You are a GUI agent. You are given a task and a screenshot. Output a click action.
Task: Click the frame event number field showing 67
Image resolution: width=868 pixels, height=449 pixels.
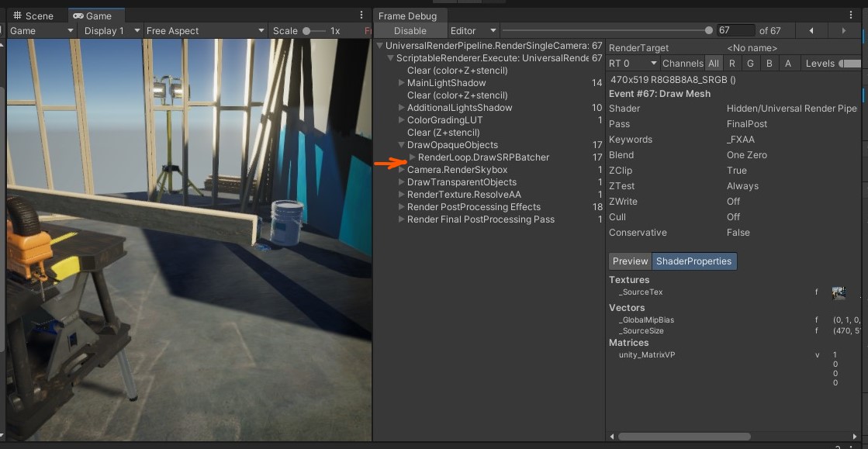pyautogui.click(x=735, y=30)
